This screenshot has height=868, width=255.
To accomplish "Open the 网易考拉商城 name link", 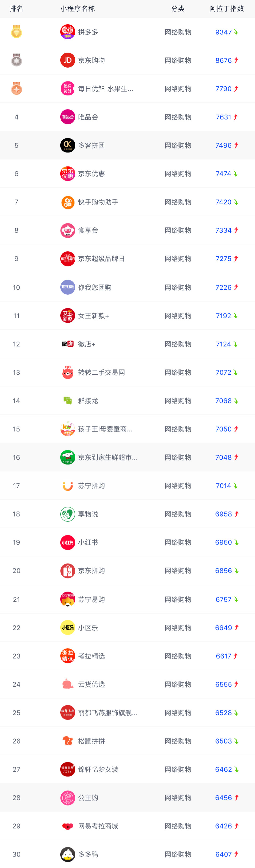I will tap(98, 826).
